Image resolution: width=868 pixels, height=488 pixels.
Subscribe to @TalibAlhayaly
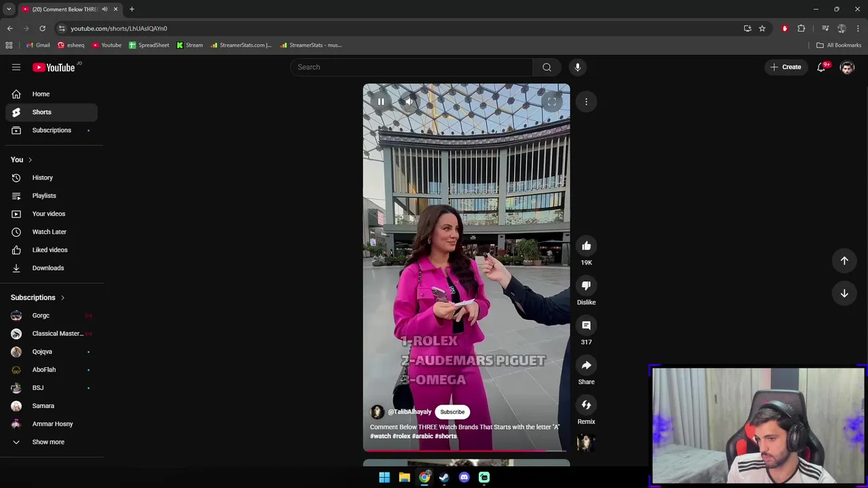(452, 412)
